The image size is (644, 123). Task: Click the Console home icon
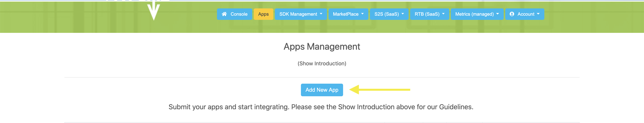(x=224, y=14)
